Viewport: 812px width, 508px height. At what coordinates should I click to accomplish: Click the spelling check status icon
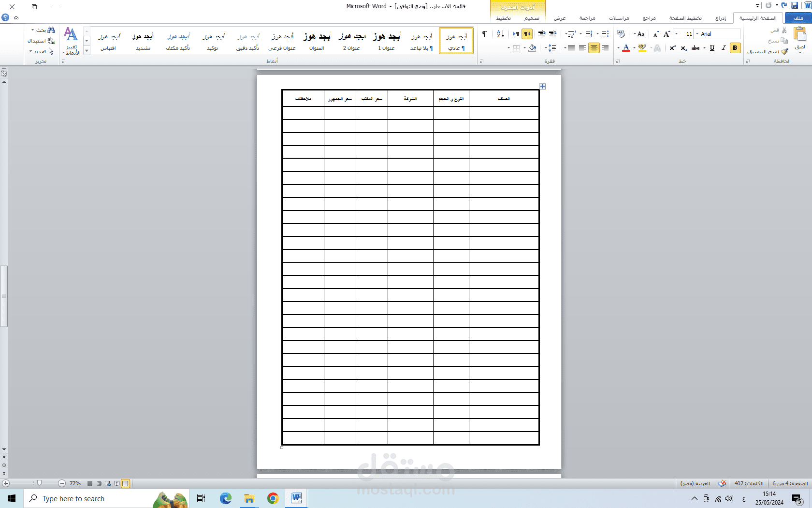point(722,483)
